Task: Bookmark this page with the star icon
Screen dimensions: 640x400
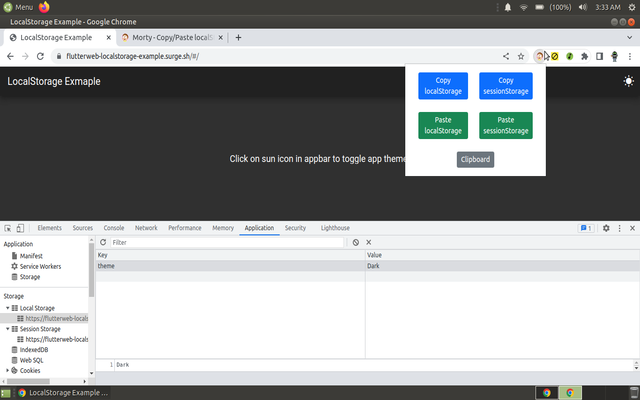Action: coord(521,56)
